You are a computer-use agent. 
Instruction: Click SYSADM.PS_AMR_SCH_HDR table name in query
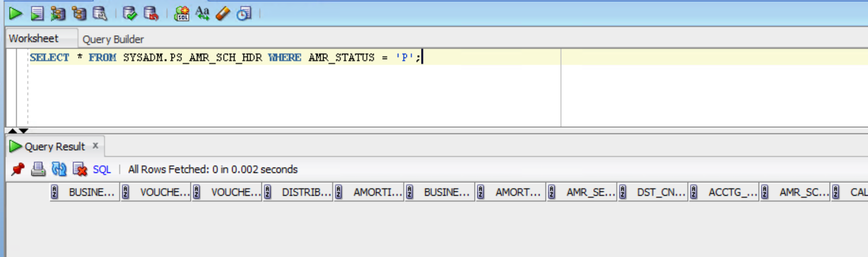click(x=192, y=57)
